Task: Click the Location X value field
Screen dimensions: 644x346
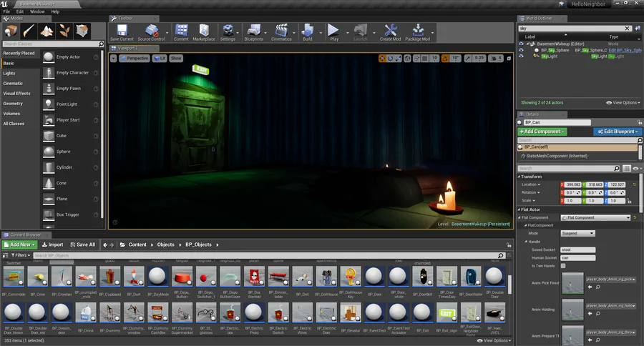Action: click(573, 184)
